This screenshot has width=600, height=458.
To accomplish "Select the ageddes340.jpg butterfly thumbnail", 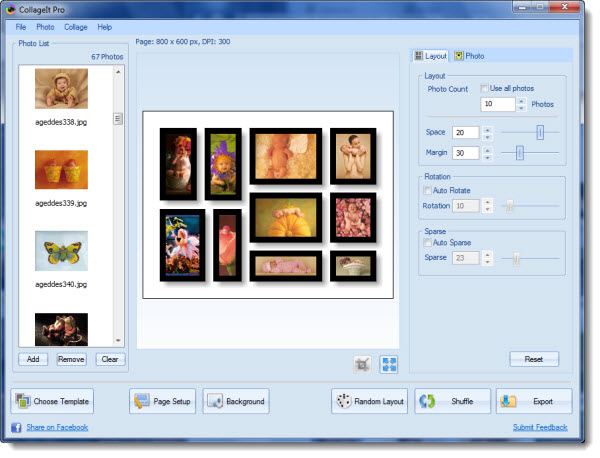I will [x=61, y=251].
